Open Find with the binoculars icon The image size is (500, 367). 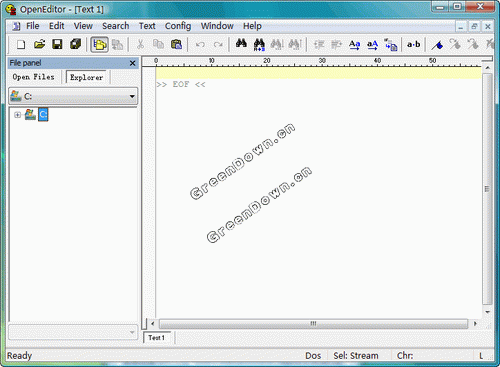click(x=241, y=44)
